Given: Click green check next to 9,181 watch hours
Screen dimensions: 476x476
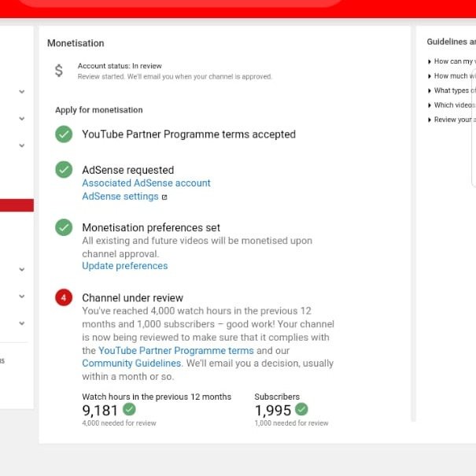Looking at the screenshot, I should pos(129,409).
